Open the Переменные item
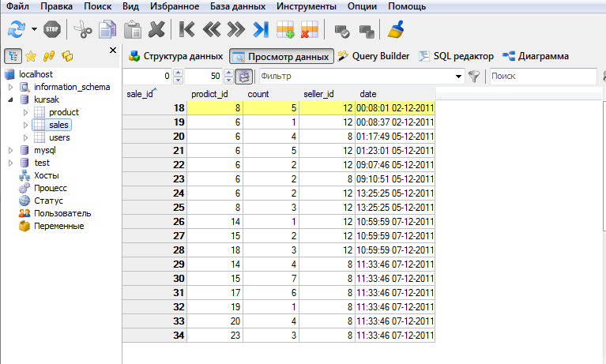The height and width of the screenshot is (364, 606). pos(58,226)
